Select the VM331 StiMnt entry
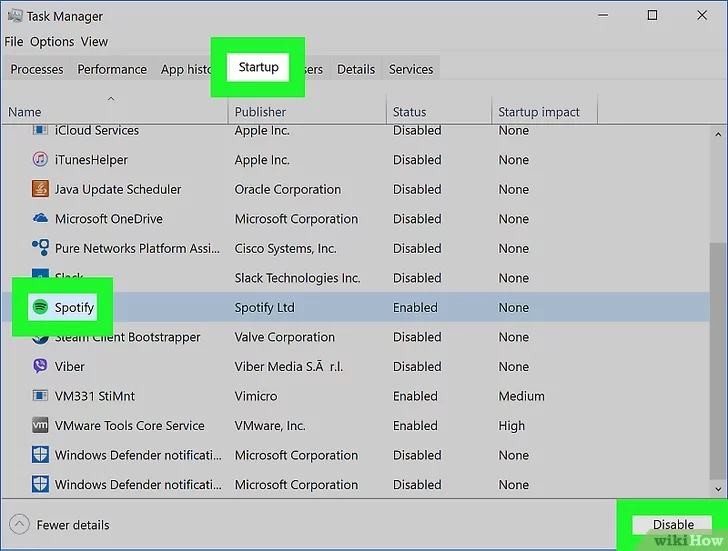The image size is (728, 551). tap(95, 396)
